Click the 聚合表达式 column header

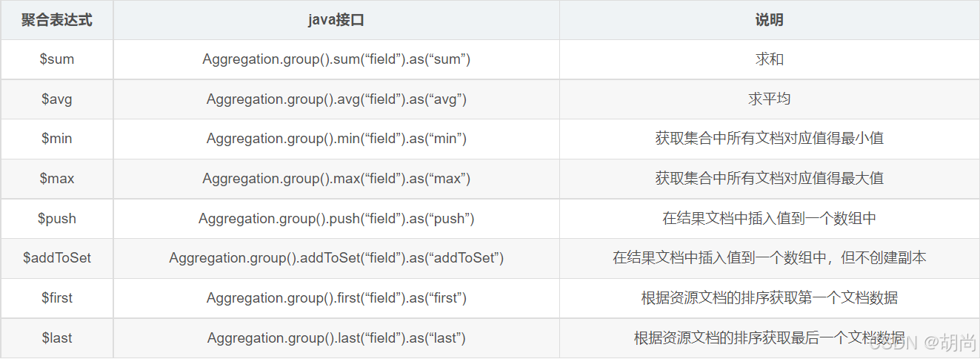57,20
